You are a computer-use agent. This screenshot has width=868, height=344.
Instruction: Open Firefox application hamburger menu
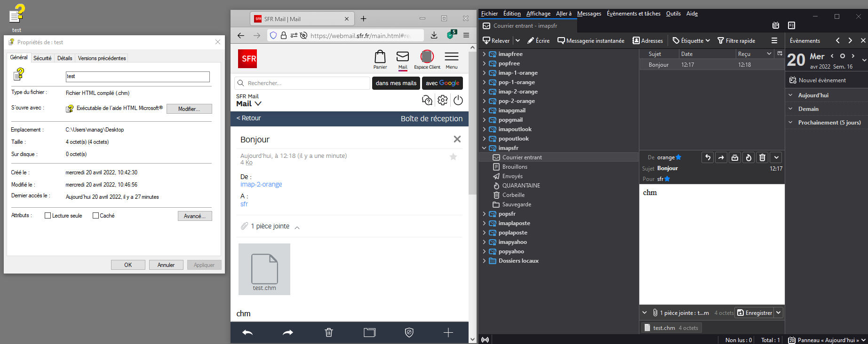pos(466,35)
